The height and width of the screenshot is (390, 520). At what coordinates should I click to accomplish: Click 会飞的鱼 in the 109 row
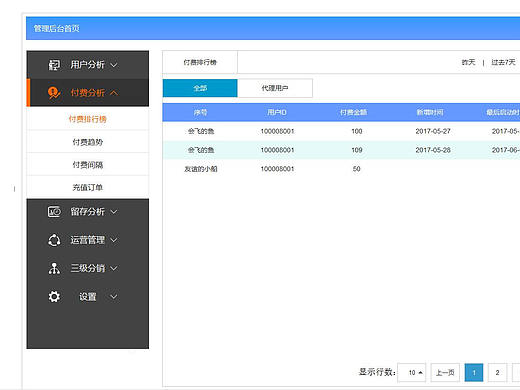click(201, 150)
